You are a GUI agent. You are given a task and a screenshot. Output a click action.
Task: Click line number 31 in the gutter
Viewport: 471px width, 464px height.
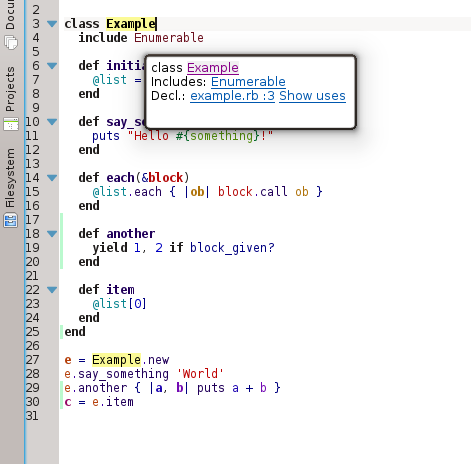[33, 416]
